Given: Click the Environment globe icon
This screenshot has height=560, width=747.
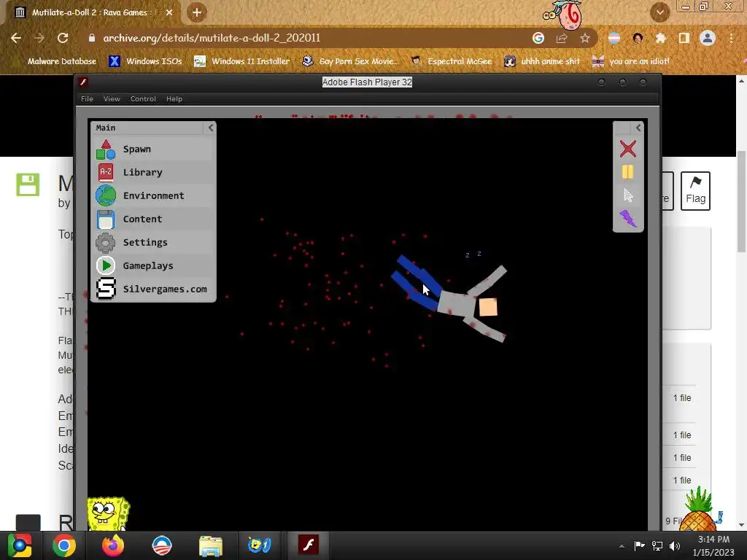Looking at the screenshot, I should pyautogui.click(x=106, y=195).
